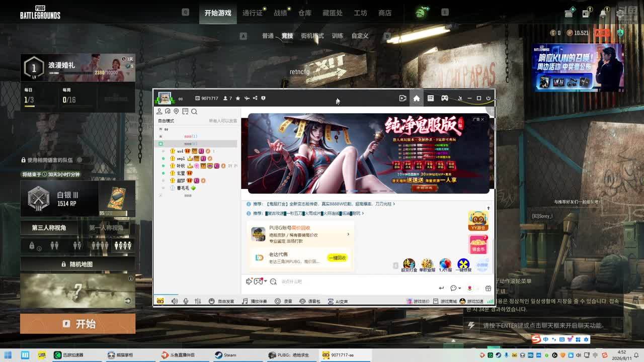Mute the YY speaker output
Image resolution: width=644 pixels, height=362 pixels.
175,301
